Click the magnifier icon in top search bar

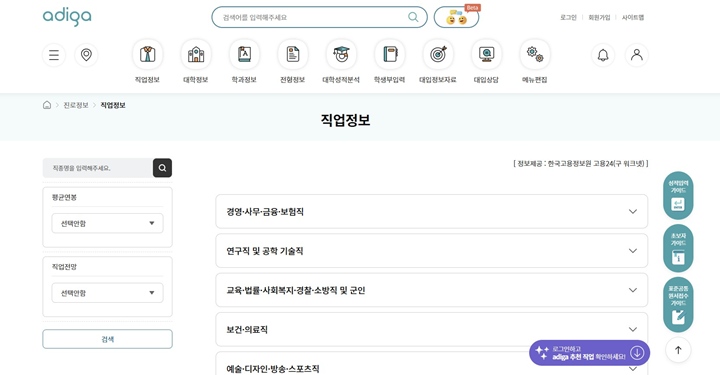click(x=413, y=17)
